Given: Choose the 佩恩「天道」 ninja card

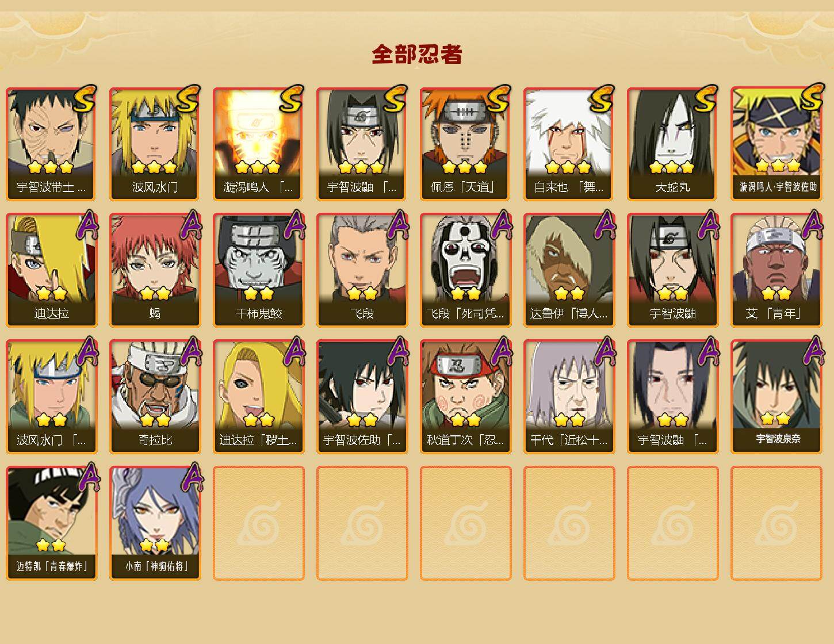Looking at the screenshot, I should [x=465, y=144].
